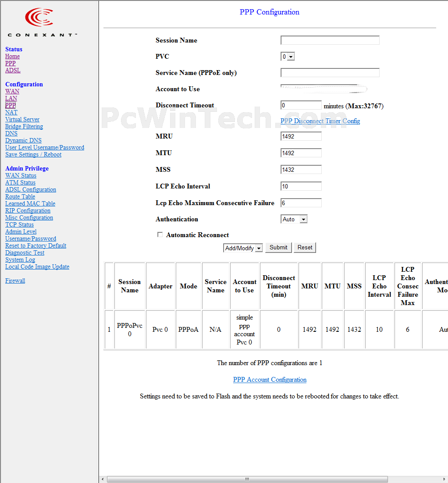Open Save Settings / Reboot link
Viewport: 448px width, 483px height.
coord(33,154)
